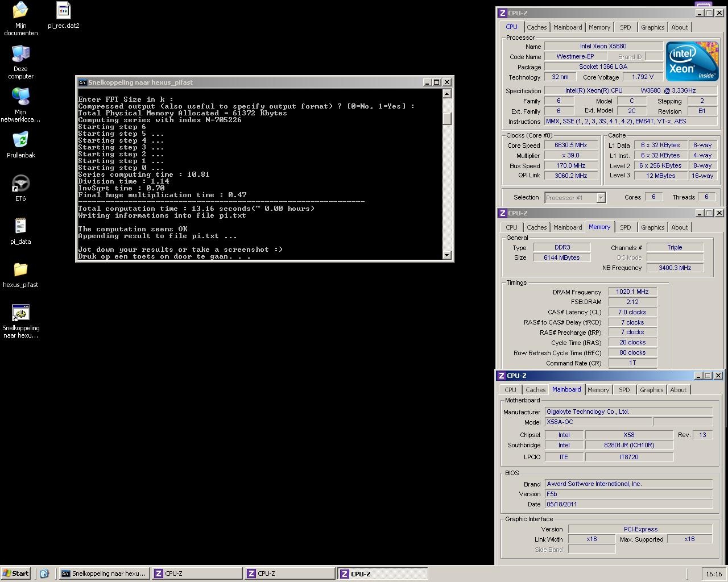Click the Core Speed value '6630.5 MHz'

tap(571, 145)
